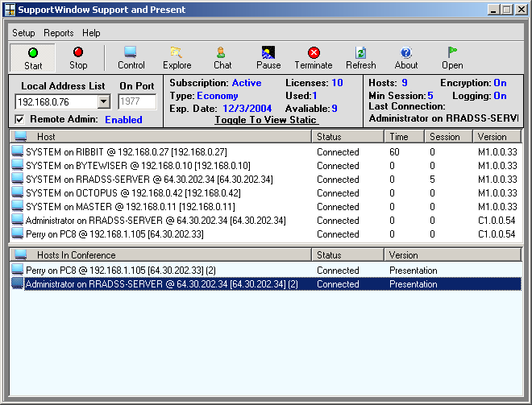532x405 pixels.
Task: Refresh the host list
Action: click(360, 58)
